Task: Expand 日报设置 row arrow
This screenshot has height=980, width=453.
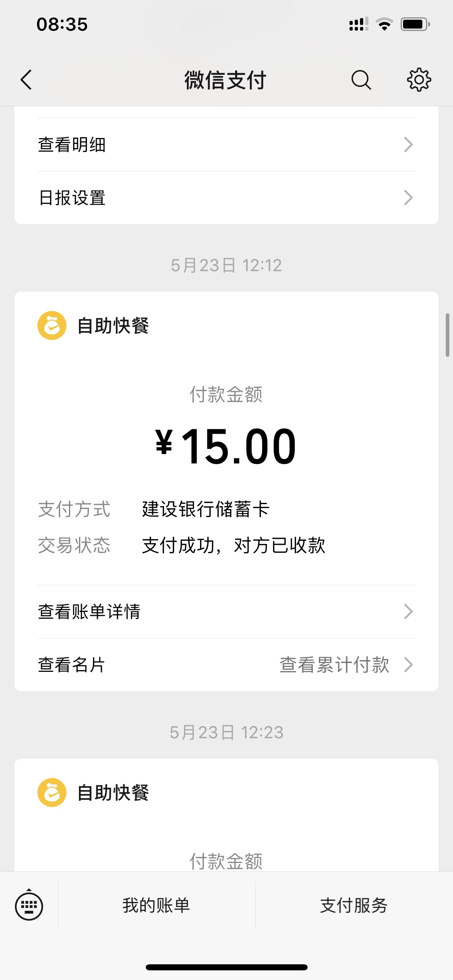Action: pos(408,198)
